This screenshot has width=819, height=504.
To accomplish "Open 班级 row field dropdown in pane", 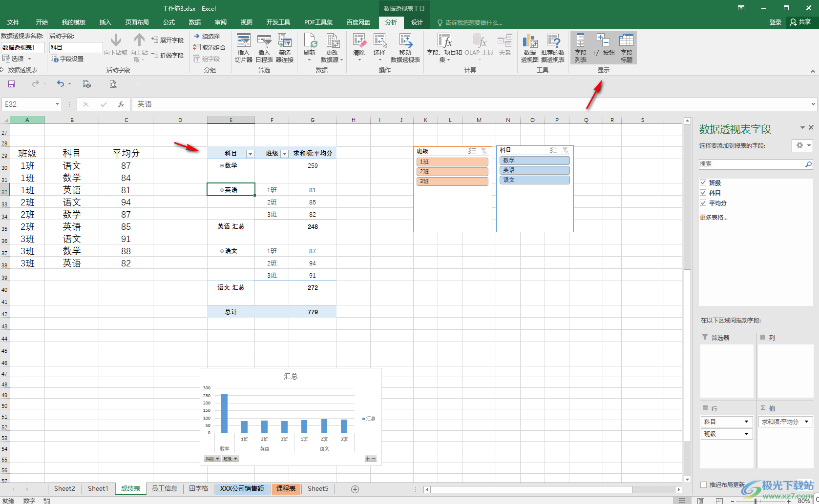I will coord(746,434).
